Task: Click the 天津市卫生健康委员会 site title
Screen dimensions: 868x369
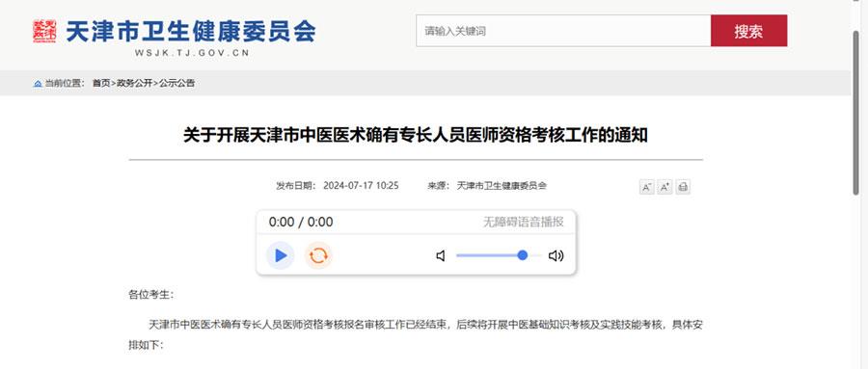Action: pos(190,31)
